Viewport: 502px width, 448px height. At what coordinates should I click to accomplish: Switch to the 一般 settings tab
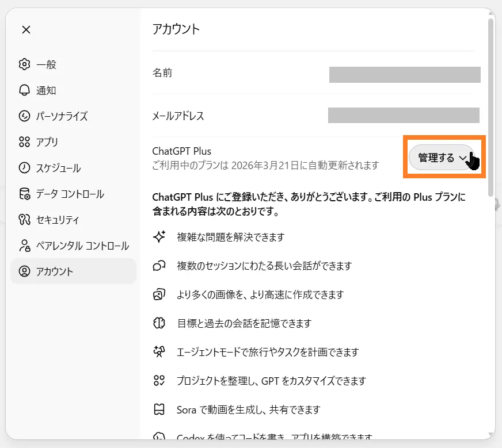click(x=46, y=64)
